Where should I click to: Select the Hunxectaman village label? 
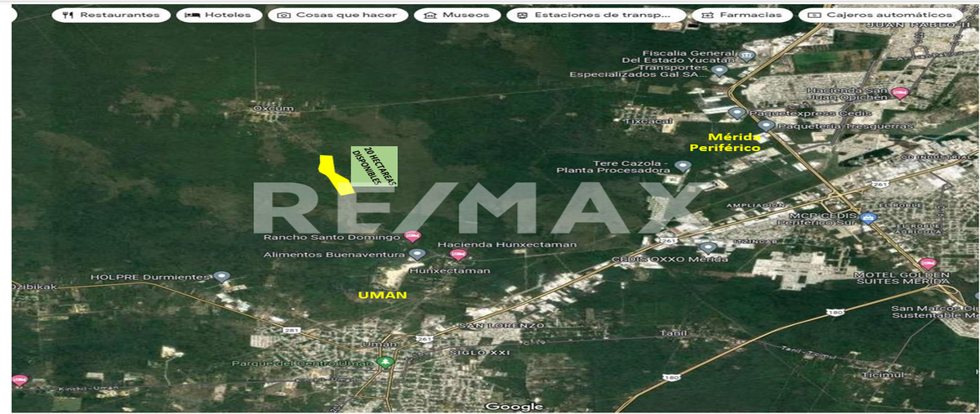[449, 270]
